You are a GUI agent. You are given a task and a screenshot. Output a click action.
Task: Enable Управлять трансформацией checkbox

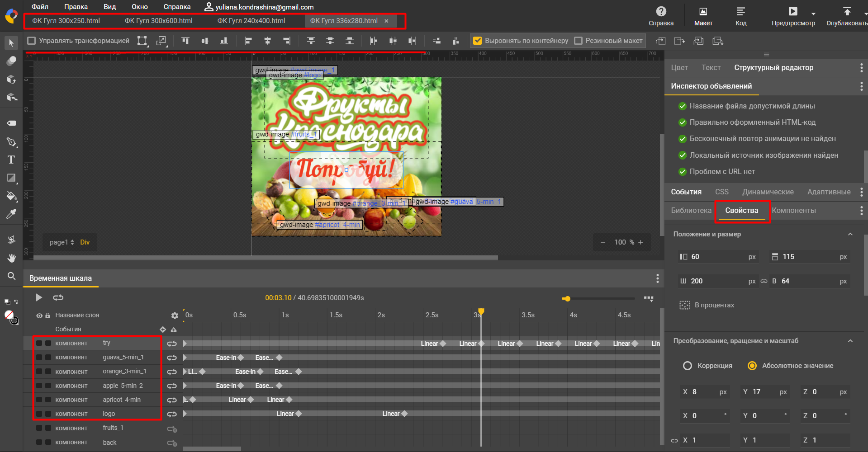(x=32, y=41)
